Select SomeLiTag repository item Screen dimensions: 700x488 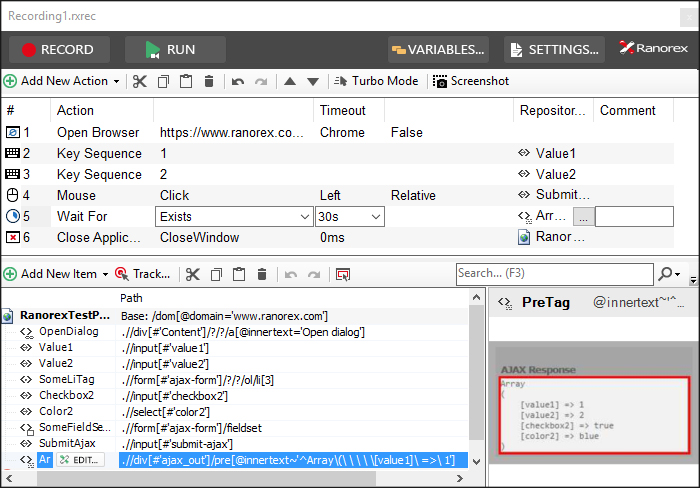[x=67, y=380]
